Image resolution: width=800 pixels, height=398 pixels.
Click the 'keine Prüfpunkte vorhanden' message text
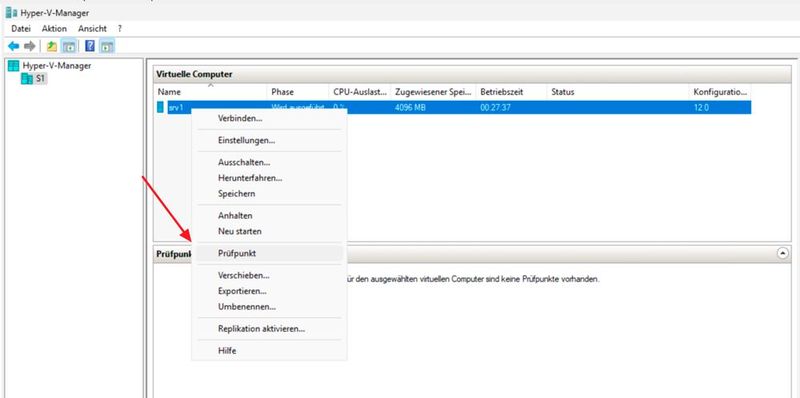[473, 280]
